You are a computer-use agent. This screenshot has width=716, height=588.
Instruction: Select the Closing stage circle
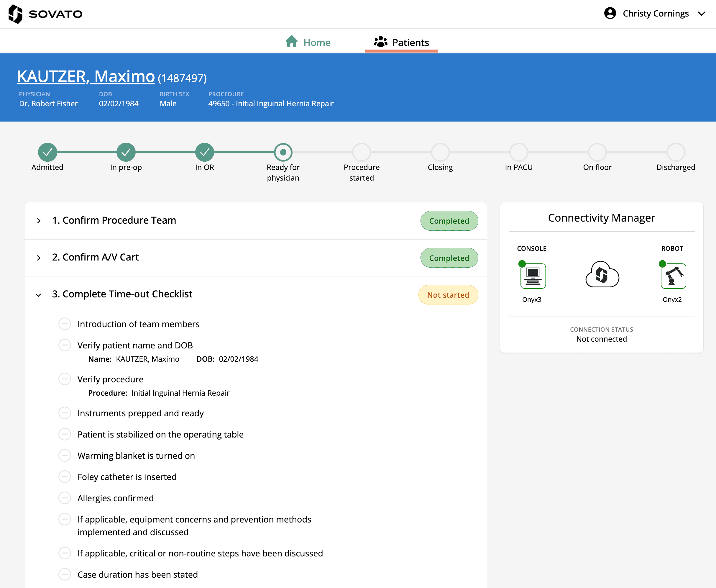pos(440,153)
